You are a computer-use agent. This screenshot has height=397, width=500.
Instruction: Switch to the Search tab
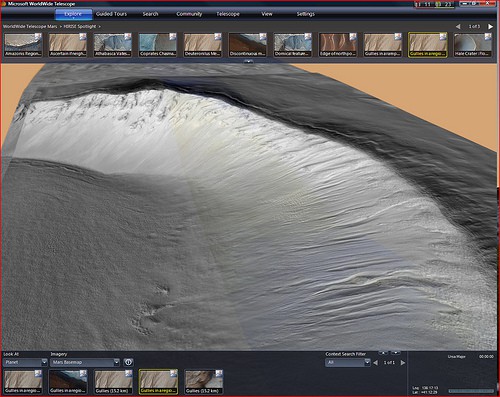pyautogui.click(x=150, y=14)
